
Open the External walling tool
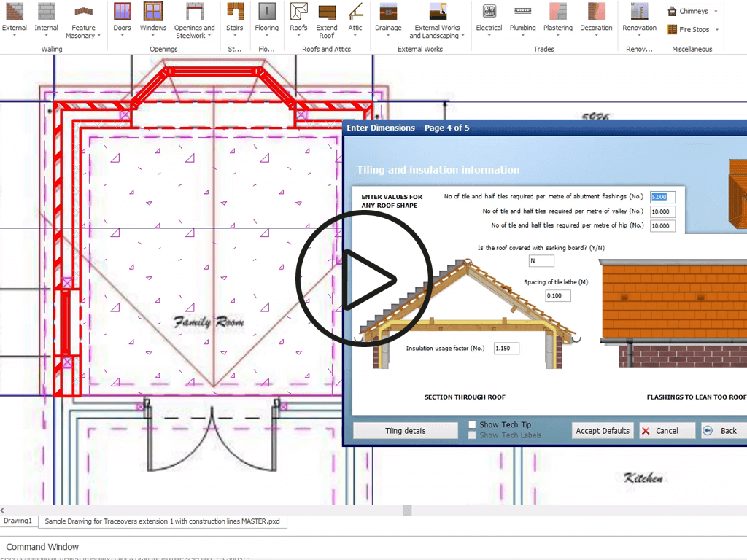[x=15, y=18]
